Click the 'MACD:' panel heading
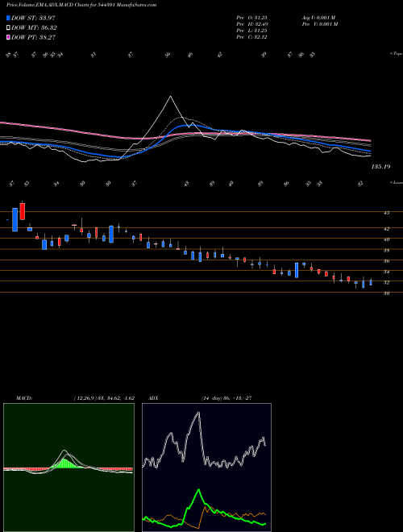This screenshot has height=532, width=403. (x=24, y=398)
